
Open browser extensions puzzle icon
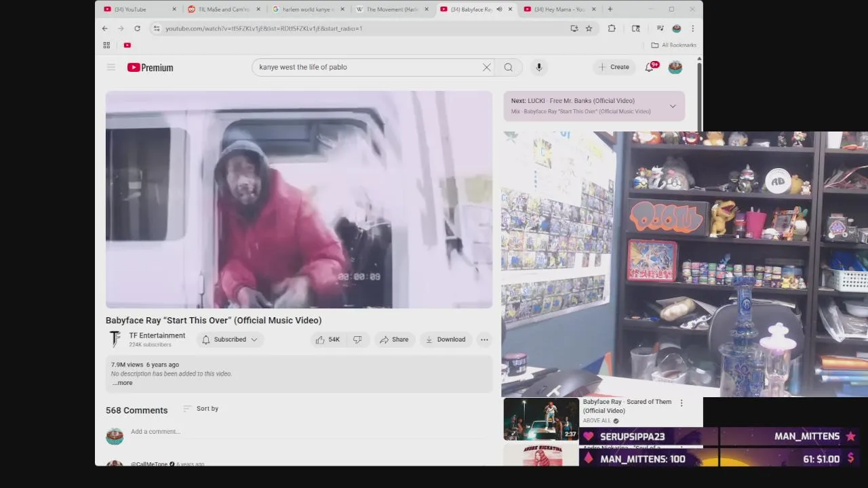point(612,28)
